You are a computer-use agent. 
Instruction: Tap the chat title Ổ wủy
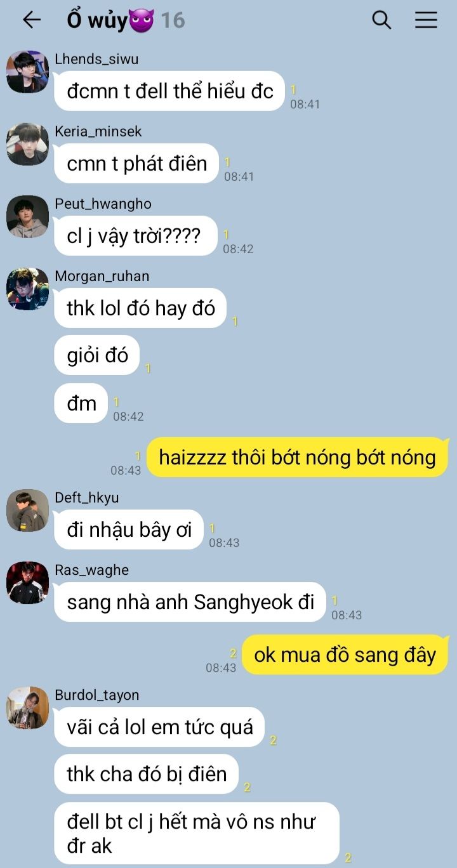pos(110,20)
